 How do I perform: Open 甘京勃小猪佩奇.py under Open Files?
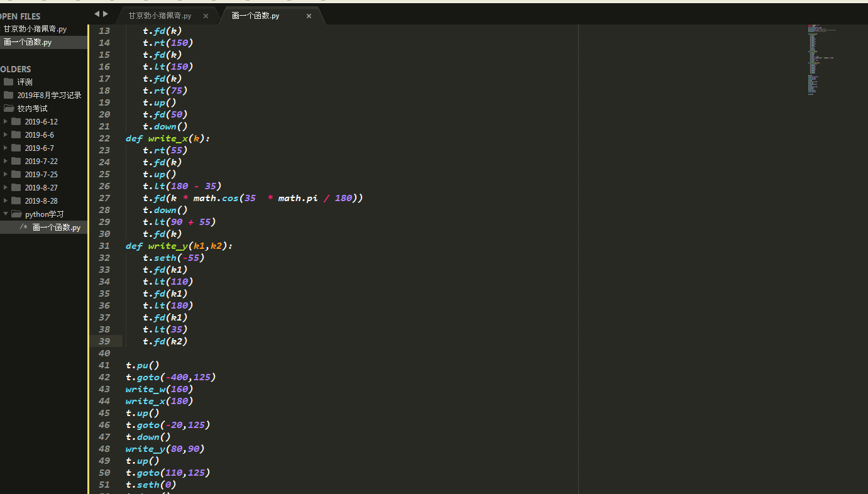coord(35,29)
